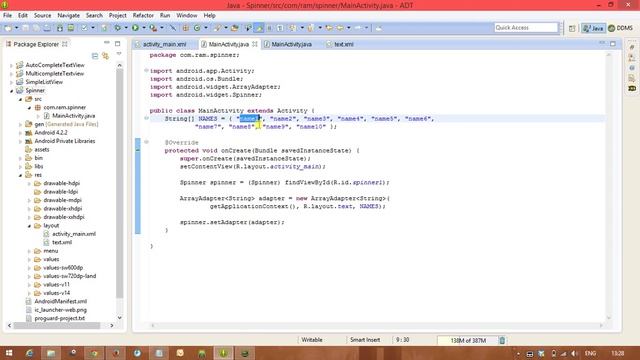
Task: Select the drawable-hdpi folder
Action: click(x=61, y=183)
